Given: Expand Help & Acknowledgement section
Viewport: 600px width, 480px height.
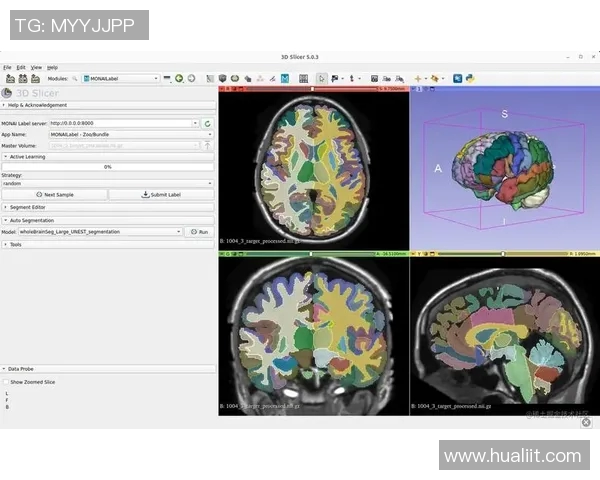Looking at the screenshot, I should [x=108, y=105].
